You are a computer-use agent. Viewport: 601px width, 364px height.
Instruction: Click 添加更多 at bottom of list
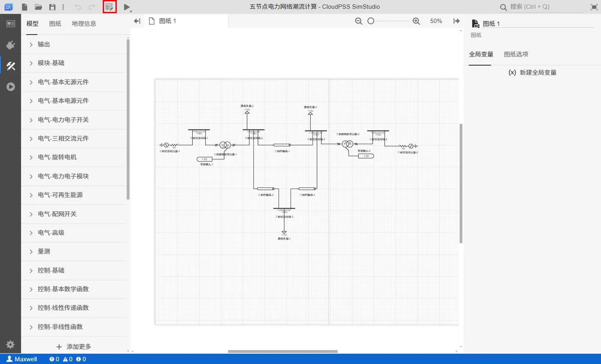point(74,347)
